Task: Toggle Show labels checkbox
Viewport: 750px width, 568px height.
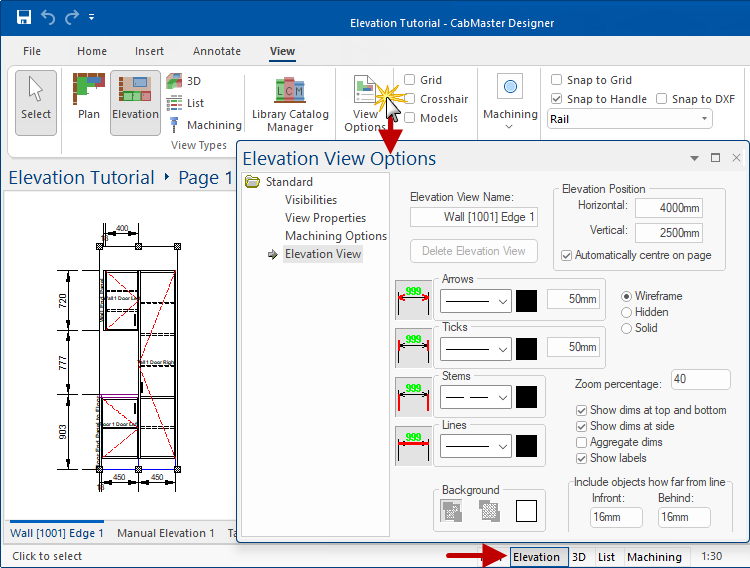Action: [582, 458]
